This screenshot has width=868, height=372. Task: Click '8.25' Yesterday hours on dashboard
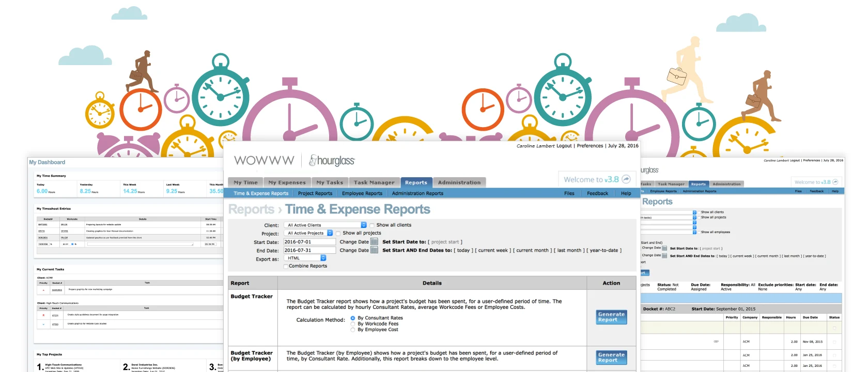point(85,191)
